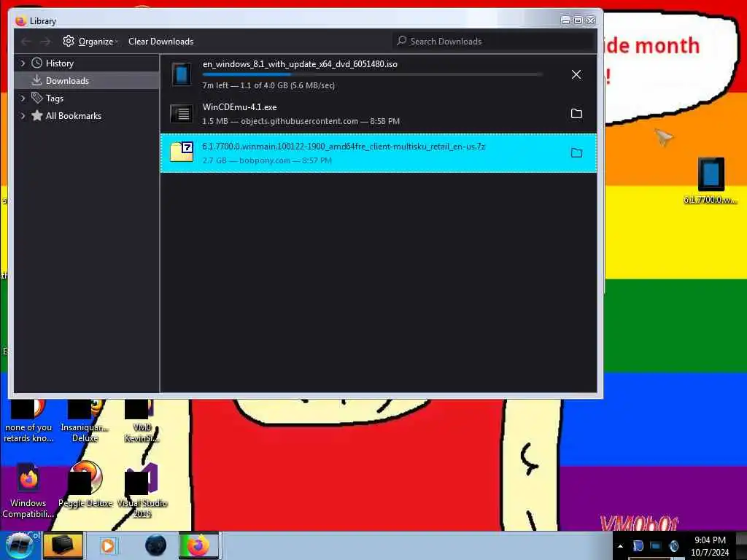The height and width of the screenshot is (560, 747).
Task: Expand the All Bookmarks tree node
Action: (23, 116)
